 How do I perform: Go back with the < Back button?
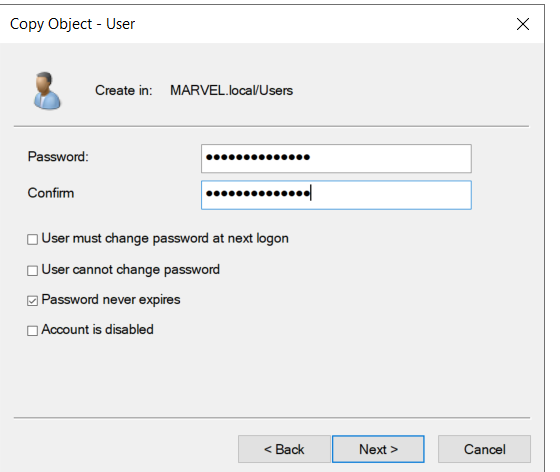[x=284, y=449]
